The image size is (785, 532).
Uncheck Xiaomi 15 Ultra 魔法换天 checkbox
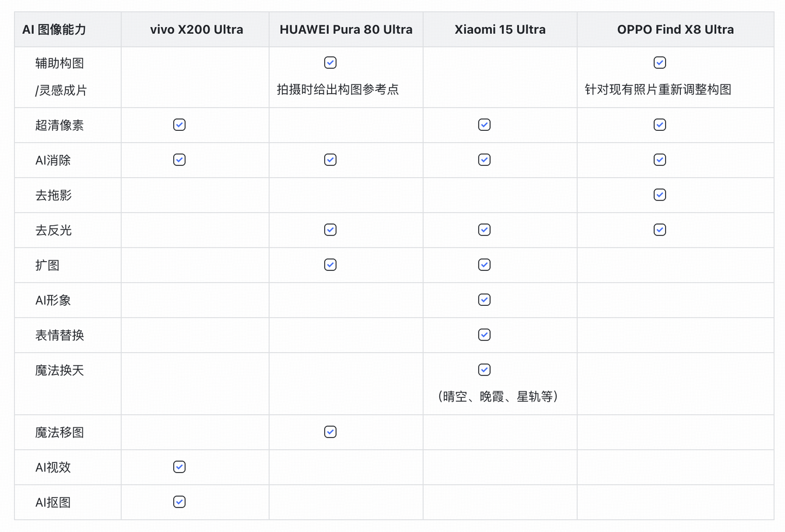click(484, 370)
